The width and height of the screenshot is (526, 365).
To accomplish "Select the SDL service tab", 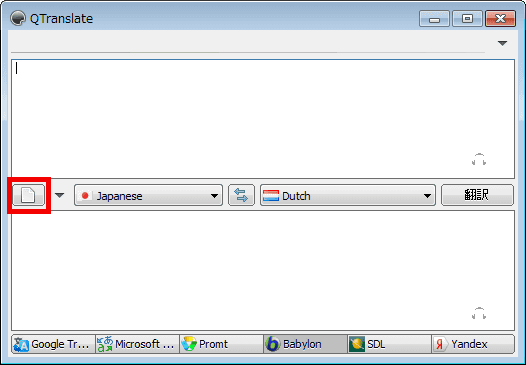I will pos(389,344).
